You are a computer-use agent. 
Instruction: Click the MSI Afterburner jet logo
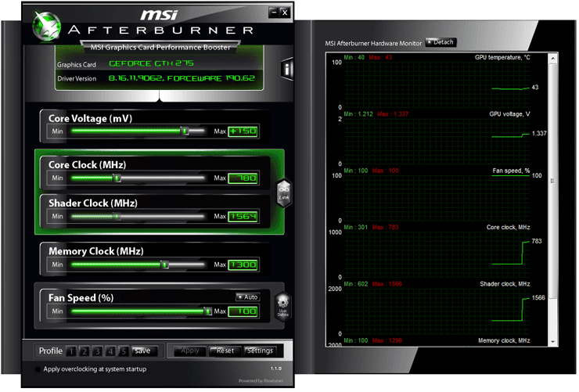click(x=47, y=27)
